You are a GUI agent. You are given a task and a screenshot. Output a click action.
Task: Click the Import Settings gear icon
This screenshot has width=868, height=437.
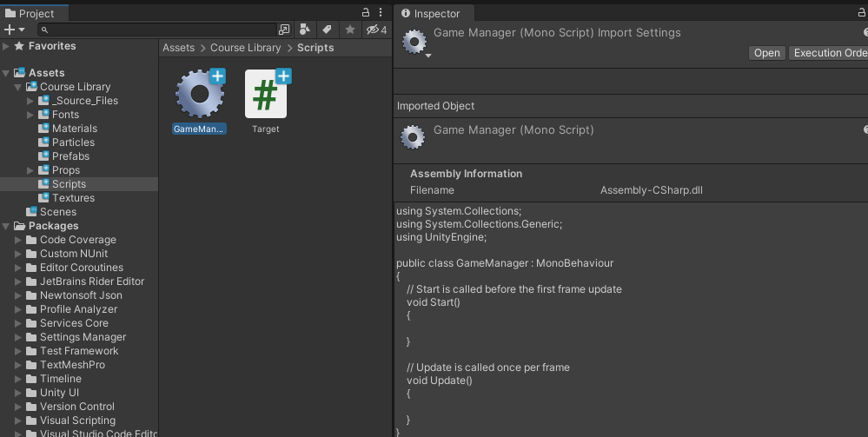click(x=414, y=42)
